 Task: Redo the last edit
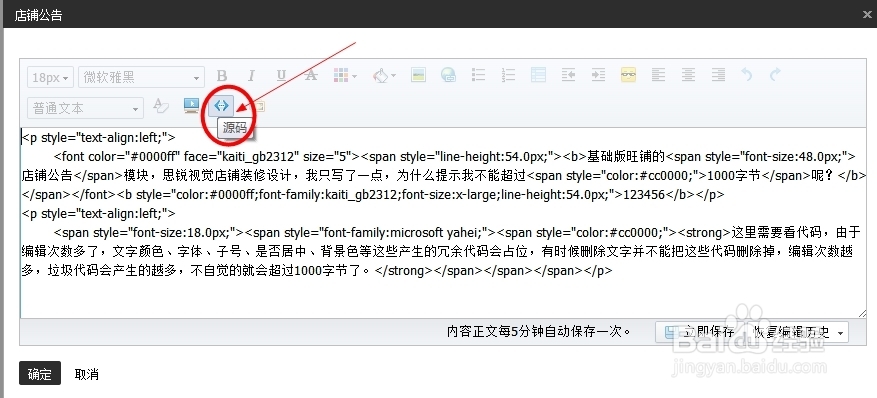coord(775,75)
